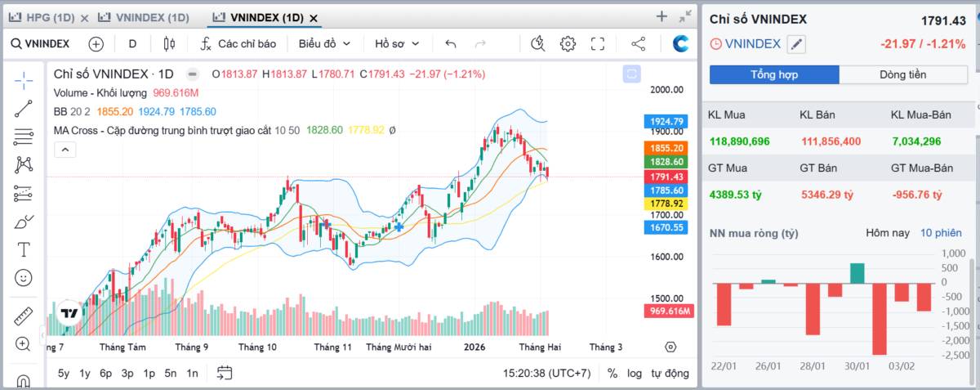The height and width of the screenshot is (390, 980).
Task: Open the VNINDEX symbol search box
Action: point(42,43)
